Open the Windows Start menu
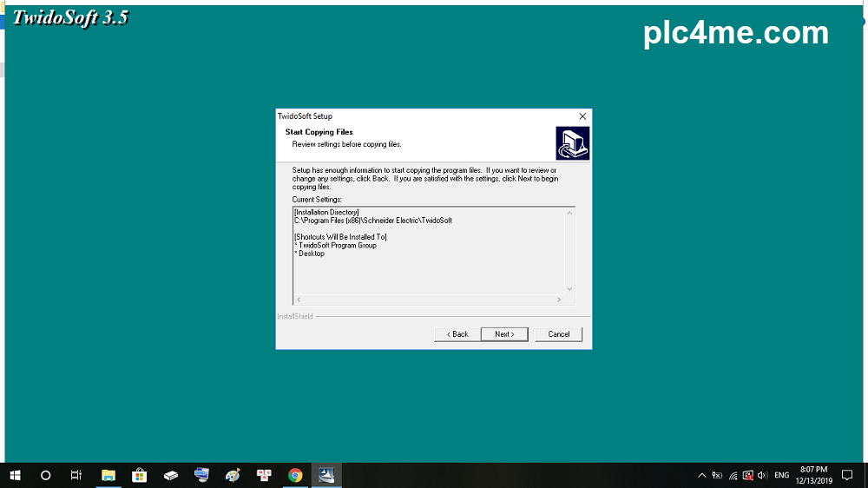Screen dimensions: 868x488 pos(15,475)
